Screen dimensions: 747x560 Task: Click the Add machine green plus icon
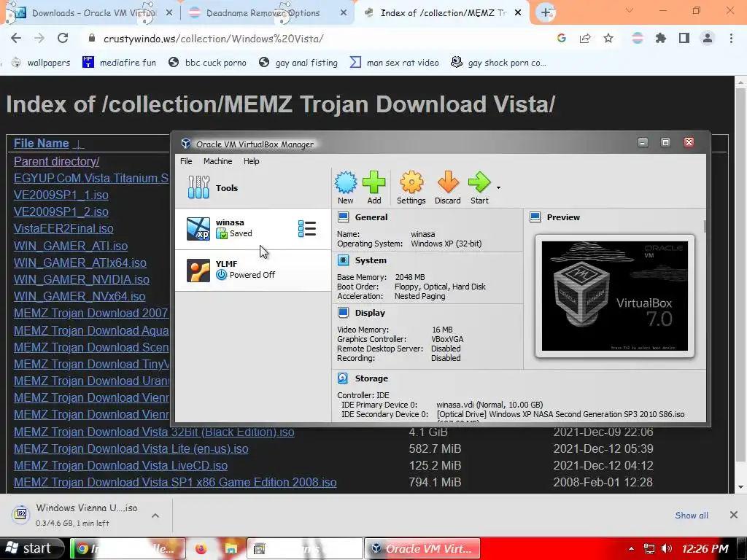pos(374,187)
